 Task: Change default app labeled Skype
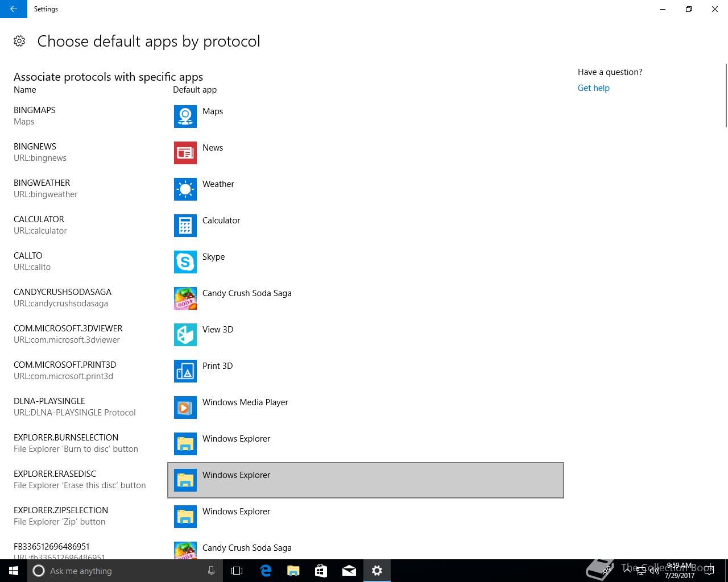click(x=366, y=262)
